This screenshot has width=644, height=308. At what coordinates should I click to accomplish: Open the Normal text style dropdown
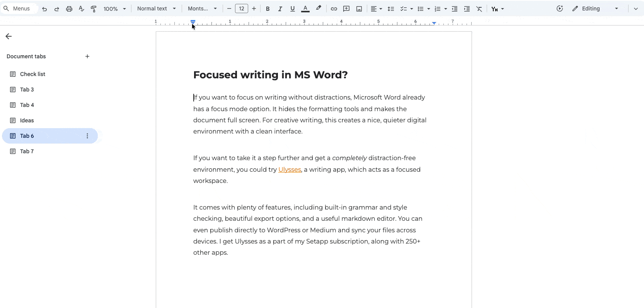[x=157, y=8]
